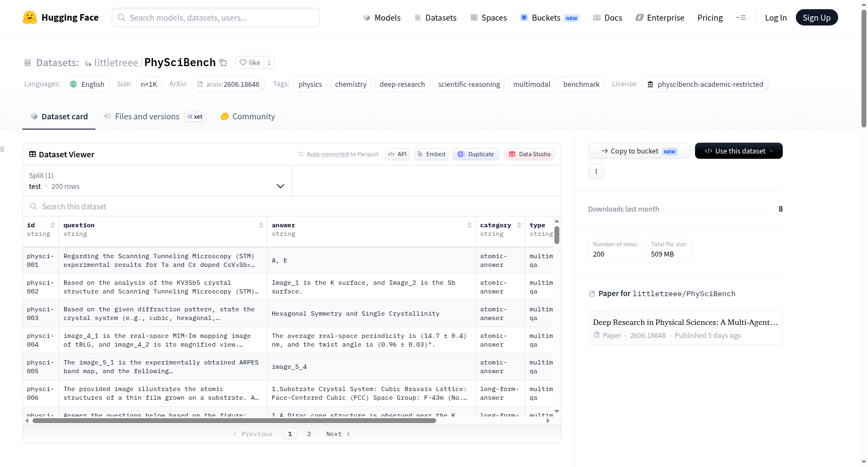
Task: Filter by the deep-research tag
Action: [403, 84]
